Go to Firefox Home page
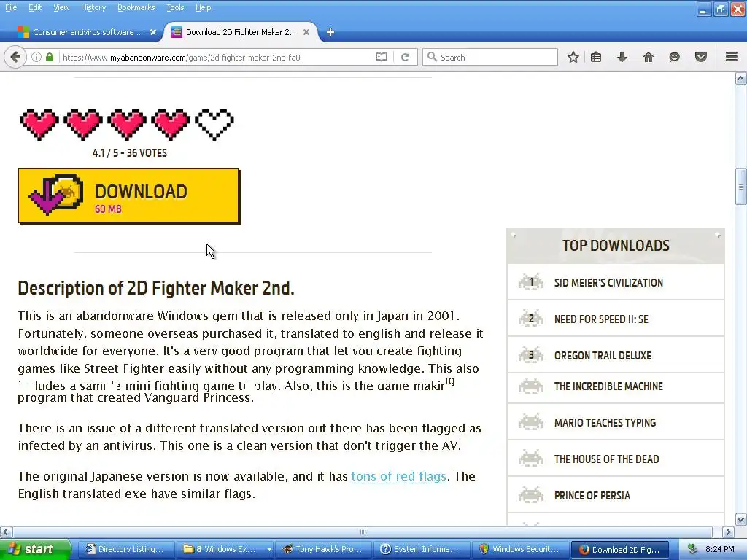 coord(649,57)
